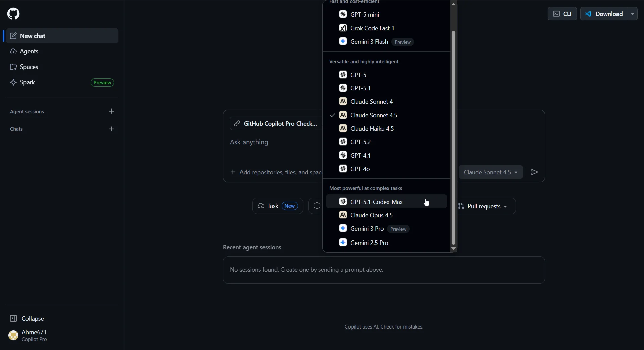Click the VS Code icon on Download button
This screenshot has width=644, height=350.
point(588,14)
